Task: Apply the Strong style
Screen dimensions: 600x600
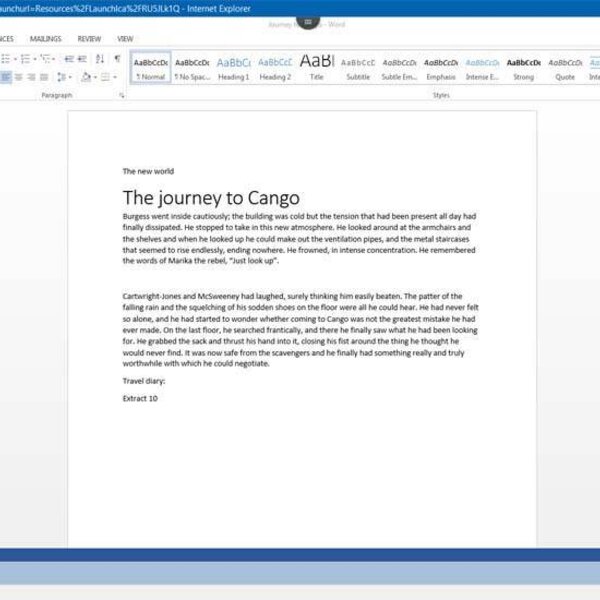Action: (x=524, y=68)
